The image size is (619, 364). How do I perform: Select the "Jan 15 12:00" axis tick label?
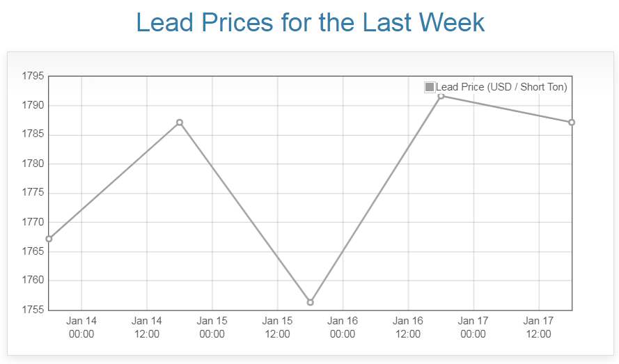(277, 328)
